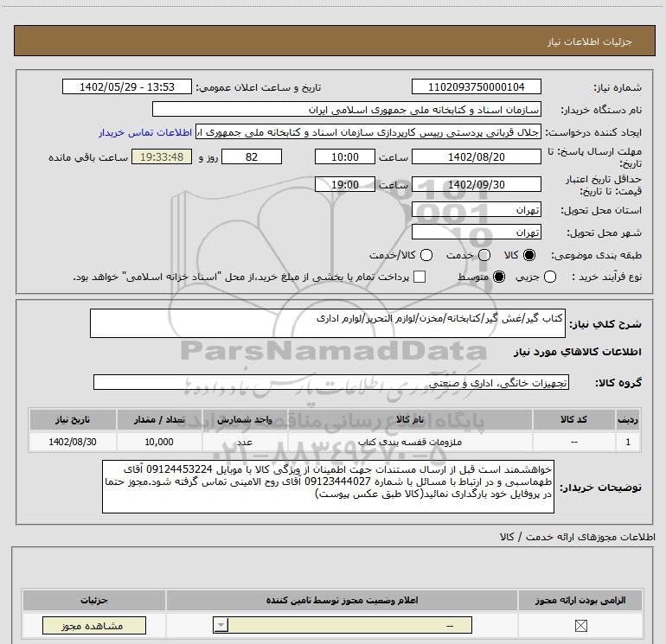Image resolution: width=666 pixels, height=644 pixels.
Task: Click the need number field 1102093750000104
Action: pyautogui.click(x=476, y=87)
